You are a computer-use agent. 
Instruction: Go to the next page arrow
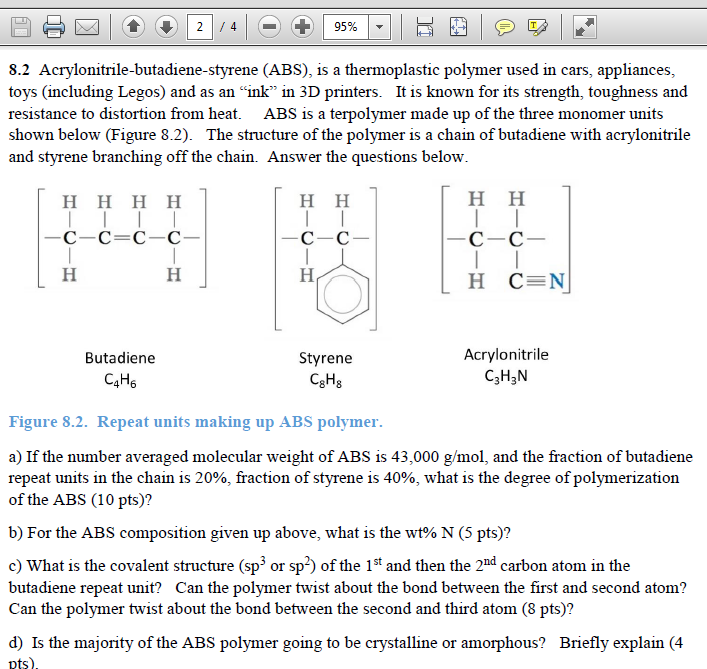(x=167, y=27)
